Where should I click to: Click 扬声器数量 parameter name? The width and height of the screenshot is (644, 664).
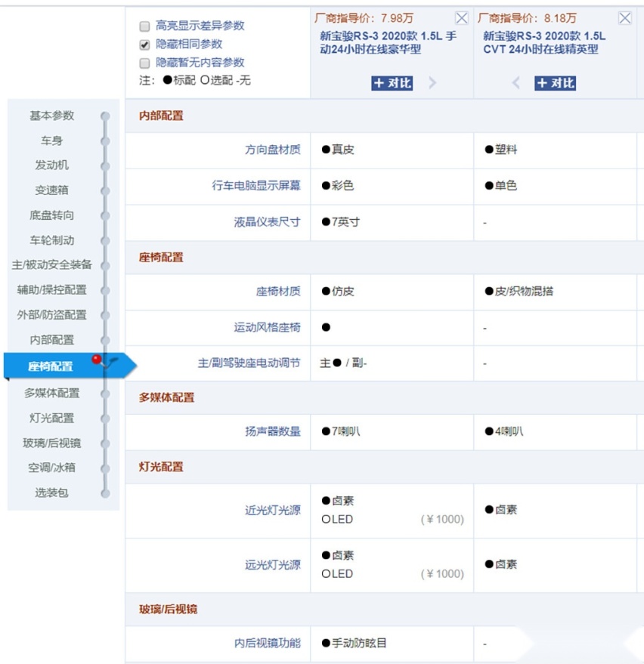point(273,431)
